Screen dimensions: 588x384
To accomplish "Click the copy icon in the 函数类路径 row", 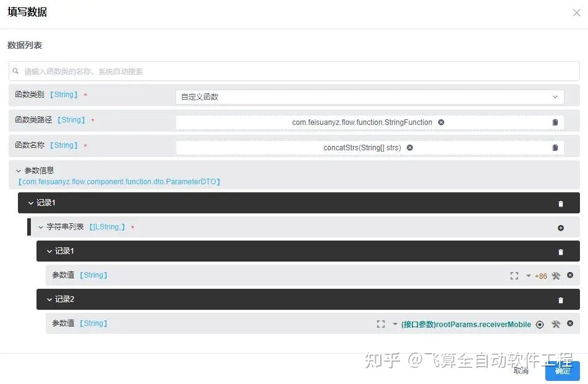I will click(555, 122).
